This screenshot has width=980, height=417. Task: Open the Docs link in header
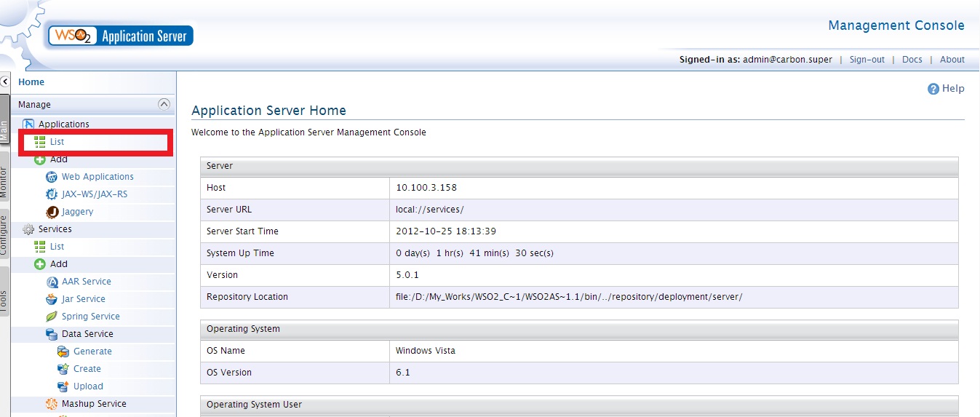click(912, 60)
